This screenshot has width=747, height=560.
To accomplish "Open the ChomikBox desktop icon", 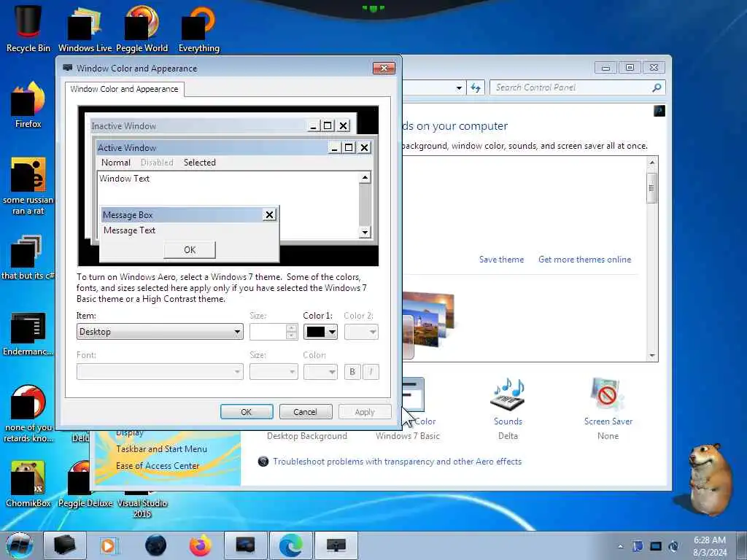I will click(28, 483).
